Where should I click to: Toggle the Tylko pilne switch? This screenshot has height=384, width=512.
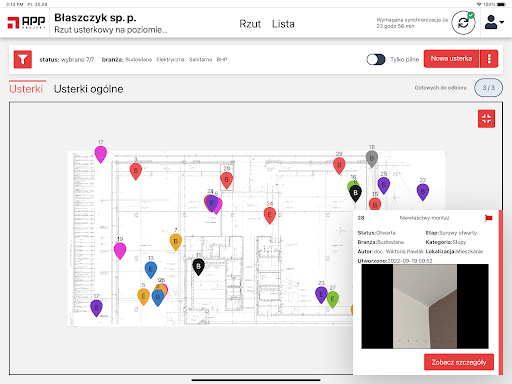(376, 60)
